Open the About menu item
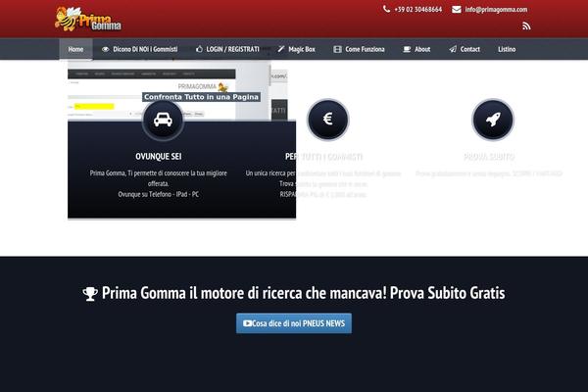Image resolution: width=588 pixels, height=392 pixels. tap(416, 49)
